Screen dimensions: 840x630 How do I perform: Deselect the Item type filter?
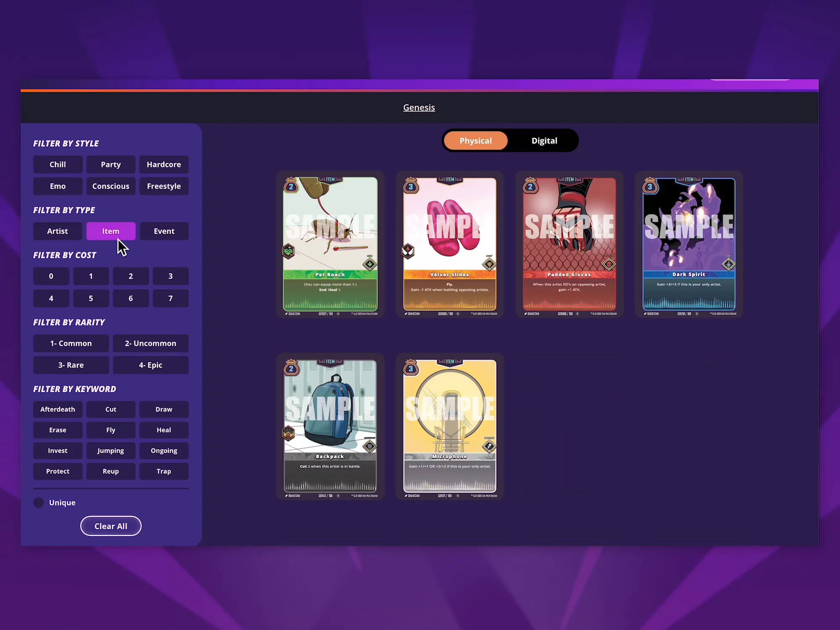pos(111,231)
